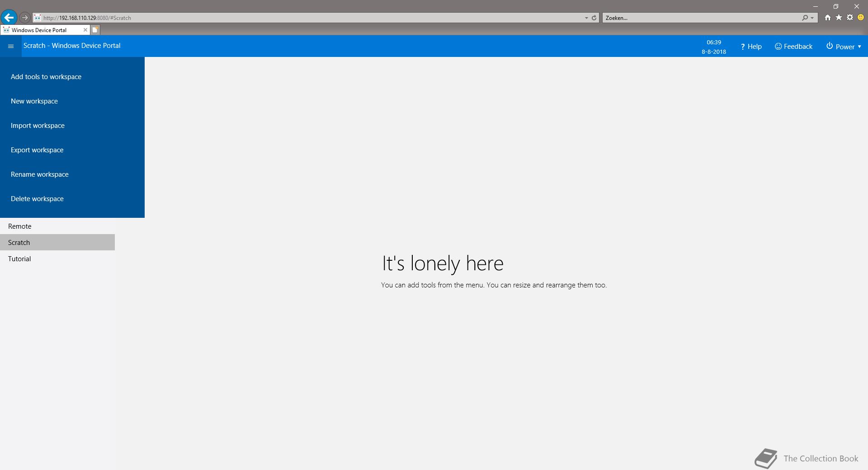
Task: Restore down the browser window
Action: click(836, 6)
